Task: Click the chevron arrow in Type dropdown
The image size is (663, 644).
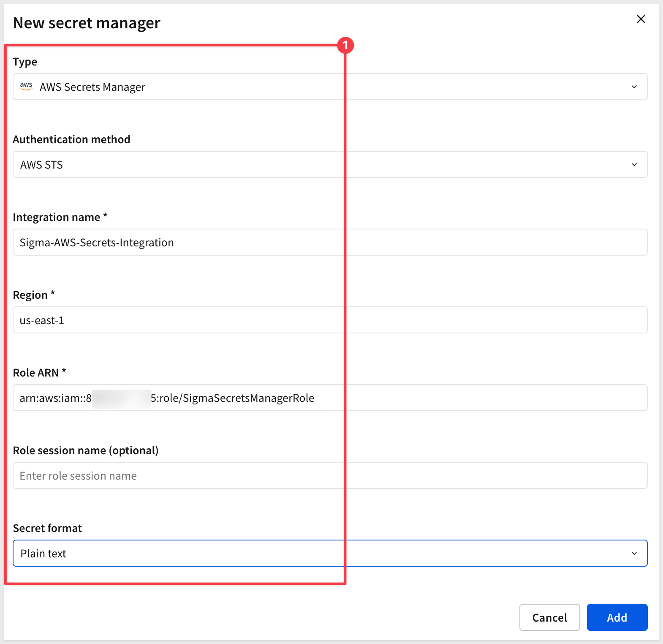Action: click(x=634, y=87)
